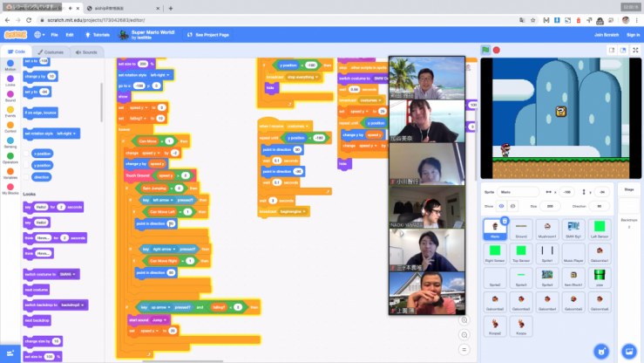This screenshot has height=363, width=644.
Task: Select the Control blocks category
Action: tap(10, 127)
